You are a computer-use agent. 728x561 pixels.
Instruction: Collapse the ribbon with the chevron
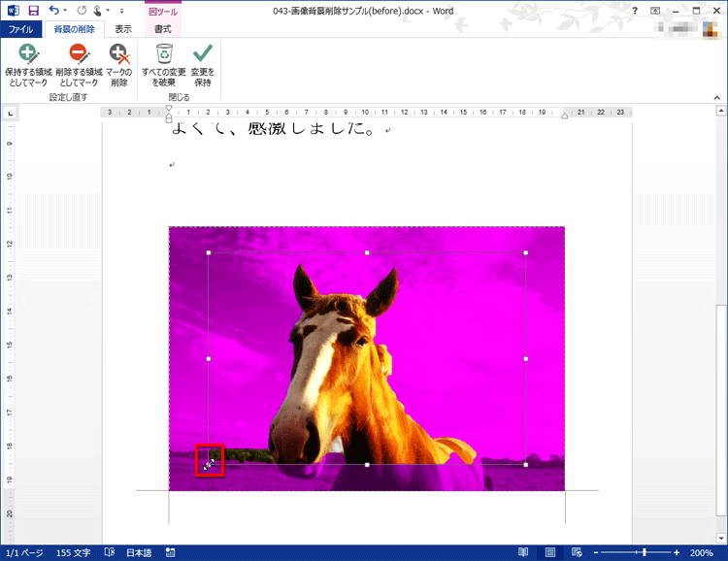click(717, 97)
